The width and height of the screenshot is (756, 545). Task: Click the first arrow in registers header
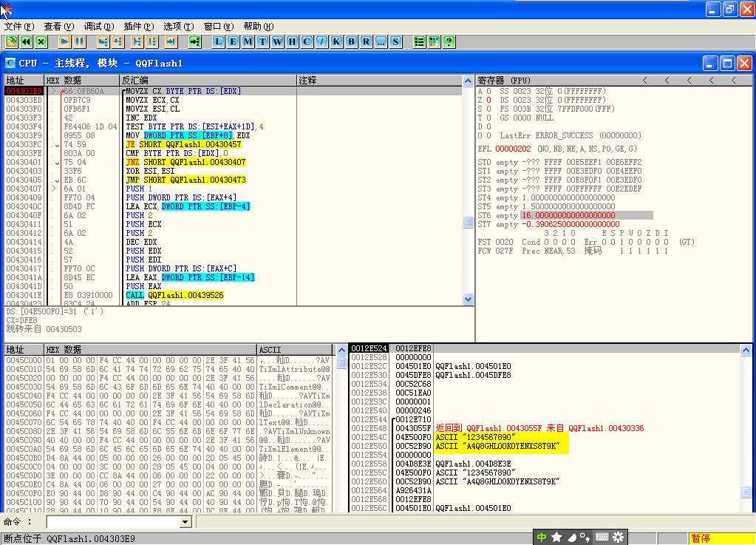644,80
